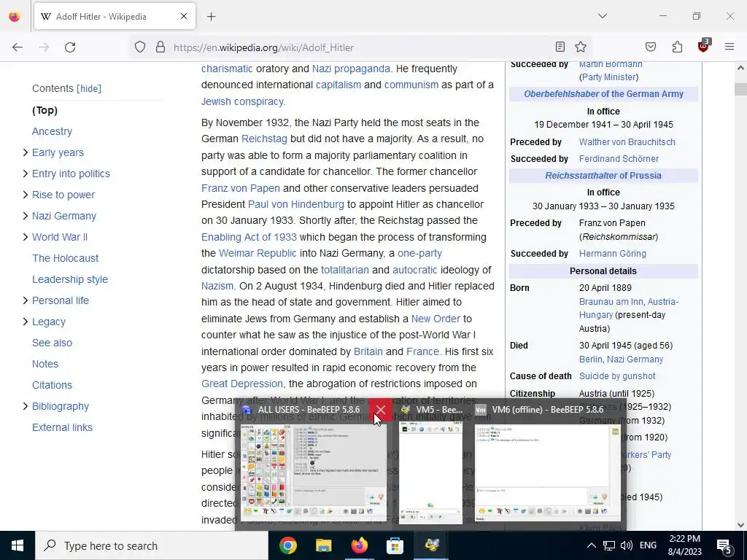Viewport: 747px width, 560px height.
Task: Open File Explorer from taskbar
Action: point(323,545)
